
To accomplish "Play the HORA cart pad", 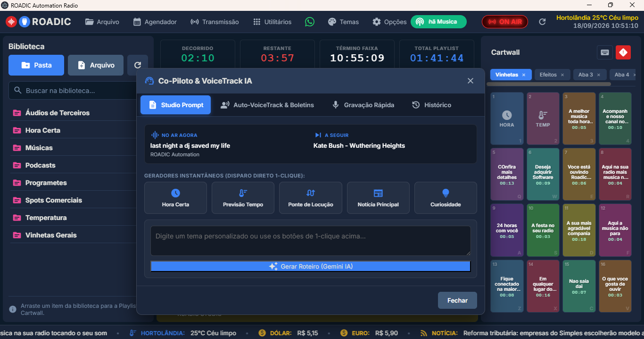I will [507, 119].
